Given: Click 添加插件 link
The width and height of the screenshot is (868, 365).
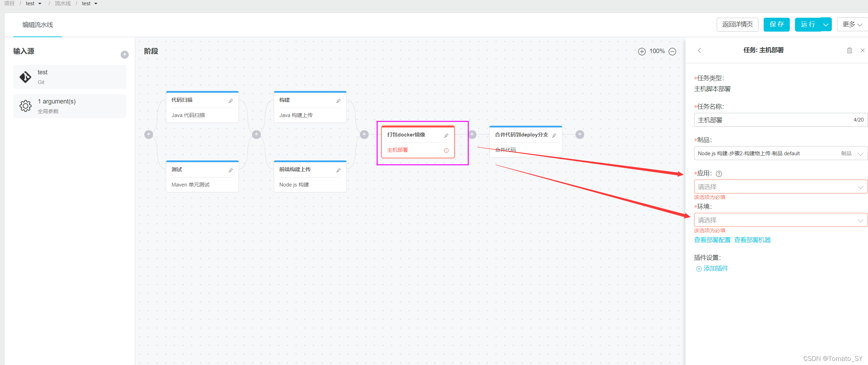Looking at the screenshot, I should tap(716, 268).
